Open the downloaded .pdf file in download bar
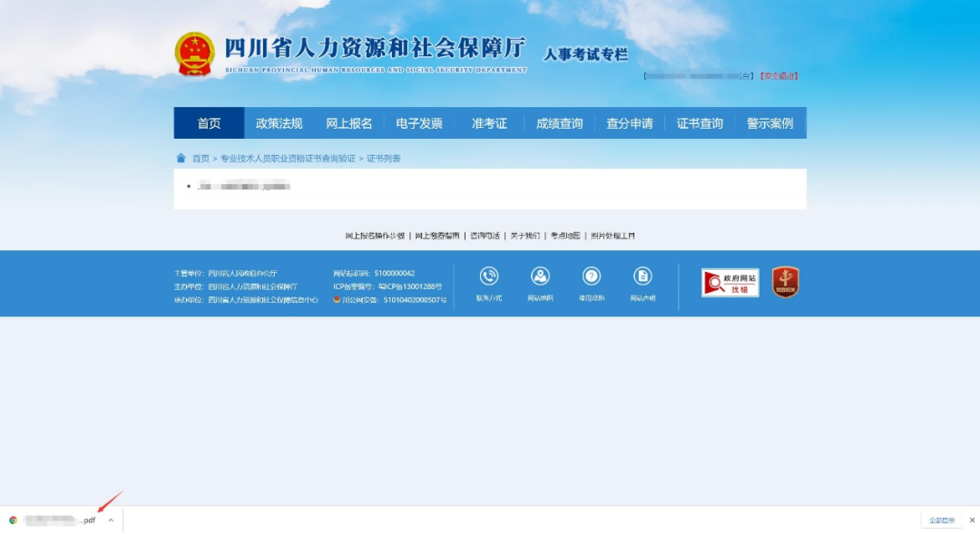980x534 pixels. (x=59, y=520)
